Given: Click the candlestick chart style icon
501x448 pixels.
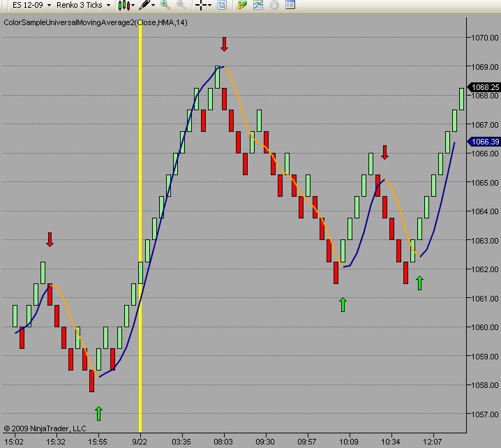Looking at the screenshot, I should click(124, 5).
